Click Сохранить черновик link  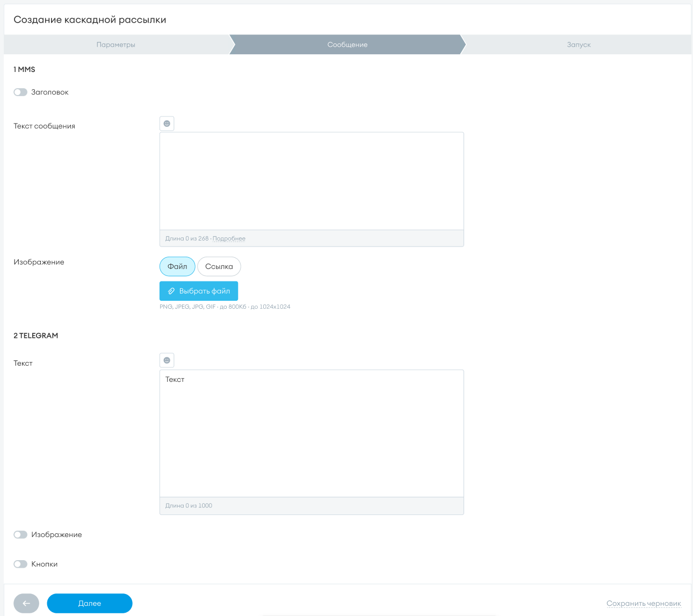(x=644, y=604)
